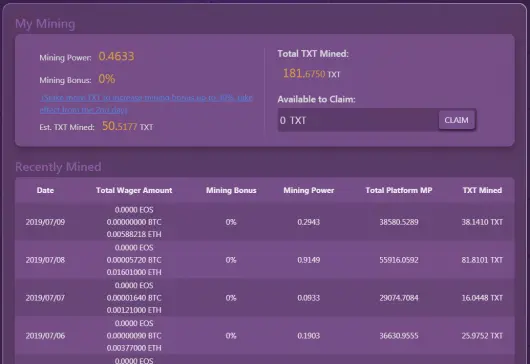Select the 81.8101 TXT mined cell
Viewport: 530px width, 364px height.
(482, 260)
